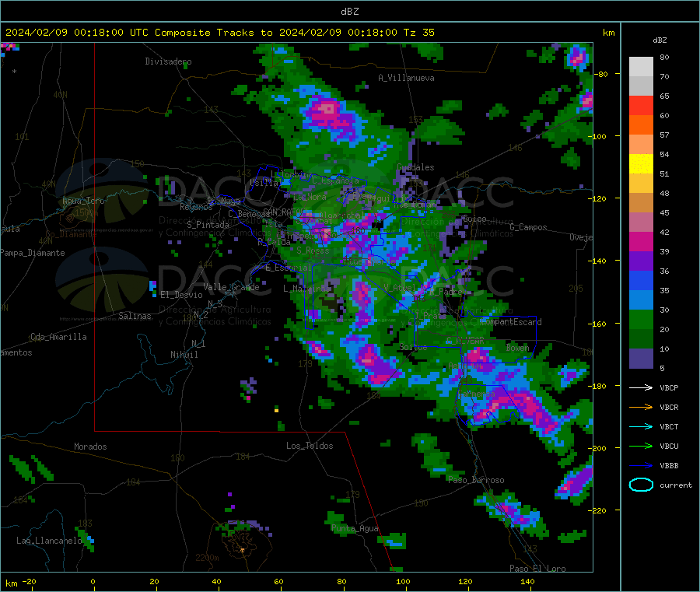Click the cyan VBCT arrow in legend
The width and height of the screenshot is (700, 592).
click(641, 426)
